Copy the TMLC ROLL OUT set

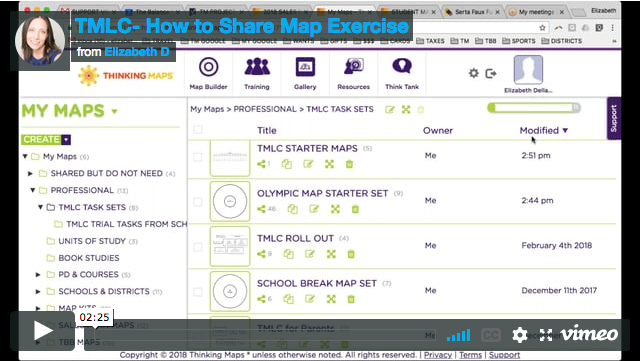pyautogui.click(x=289, y=254)
